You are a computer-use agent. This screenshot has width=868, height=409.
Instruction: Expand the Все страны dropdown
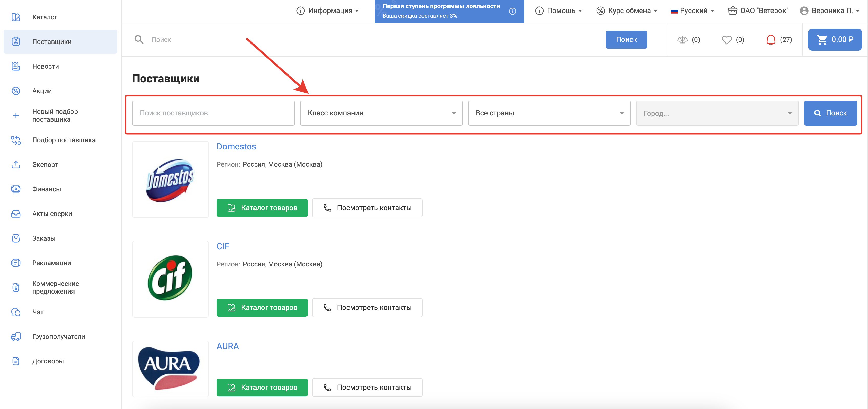click(549, 113)
